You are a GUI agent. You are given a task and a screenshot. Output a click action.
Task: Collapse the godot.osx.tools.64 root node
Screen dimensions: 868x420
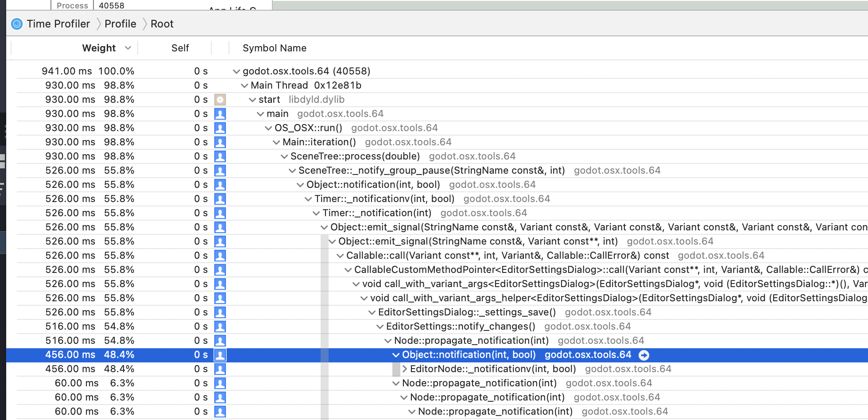[x=236, y=71]
